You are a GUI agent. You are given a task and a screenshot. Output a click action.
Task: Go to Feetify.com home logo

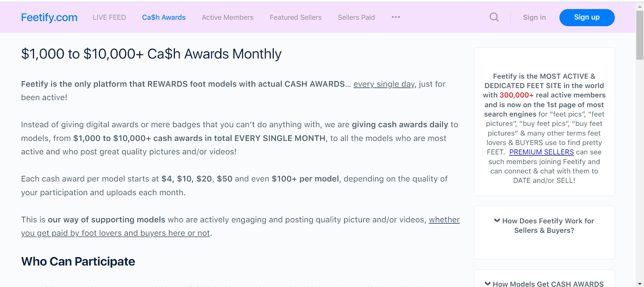(49, 17)
